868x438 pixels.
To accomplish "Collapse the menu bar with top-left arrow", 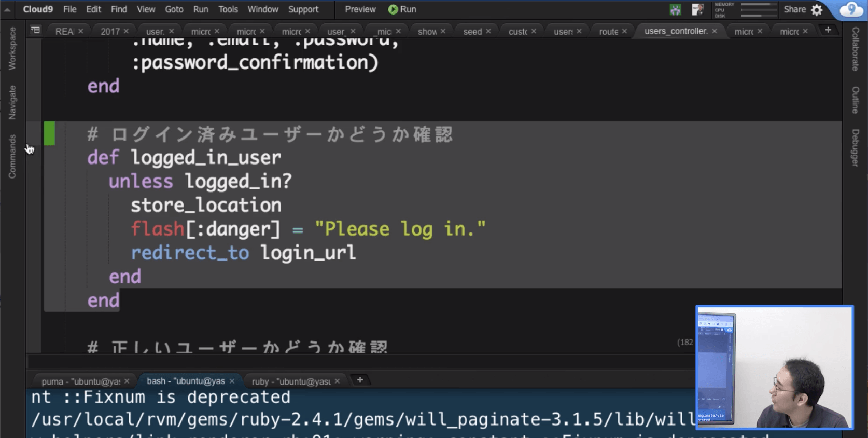I will click(x=7, y=9).
